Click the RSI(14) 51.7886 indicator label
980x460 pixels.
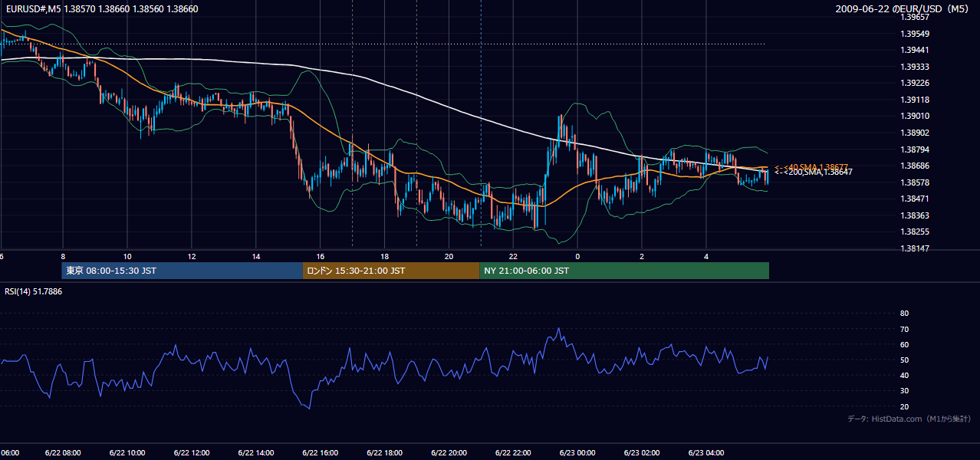pos(34,291)
